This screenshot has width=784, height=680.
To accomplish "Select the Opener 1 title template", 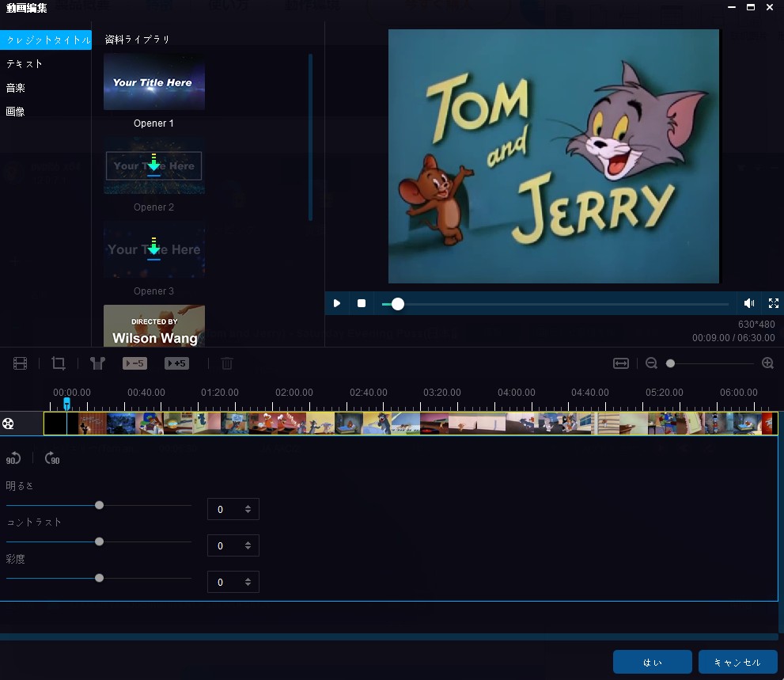I will point(154,82).
